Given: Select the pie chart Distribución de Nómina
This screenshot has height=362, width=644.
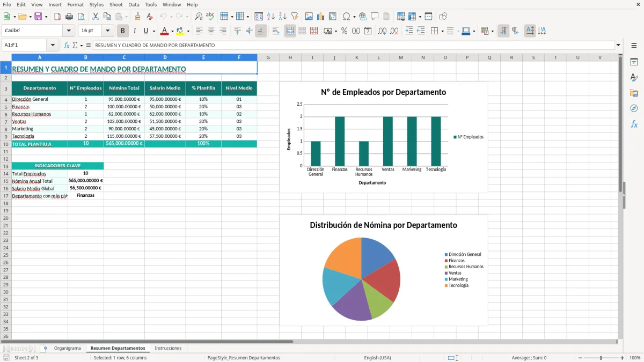Looking at the screenshot, I should coord(384,270).
